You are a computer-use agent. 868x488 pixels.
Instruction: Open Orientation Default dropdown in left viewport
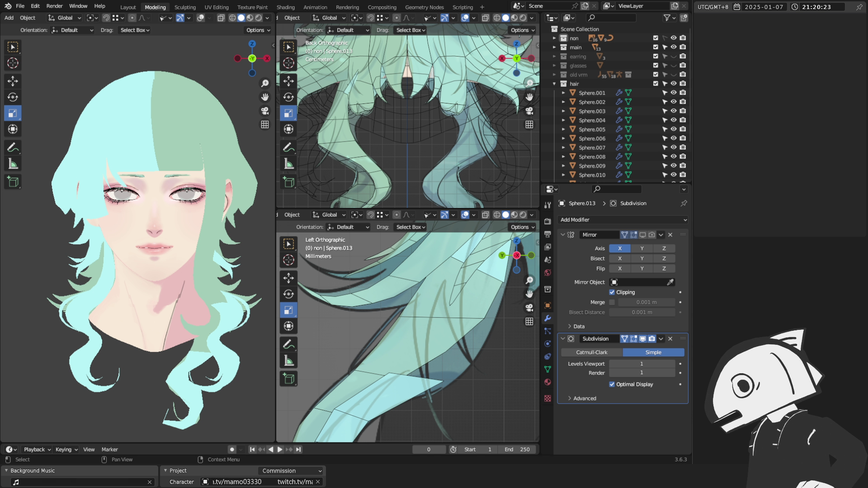coord(72,30)
